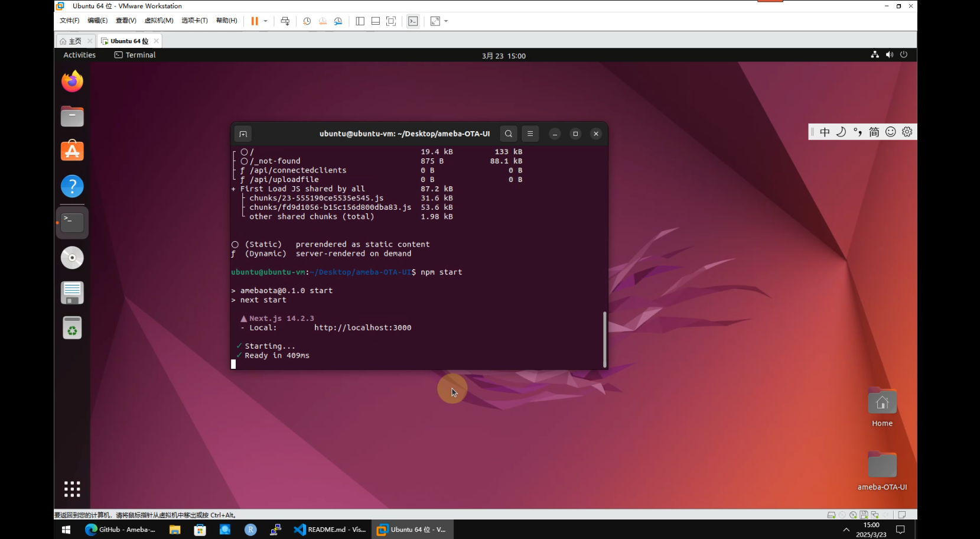
Task: Open the clock showing 3月 23 15:00
Action: (x=504, y=56)
